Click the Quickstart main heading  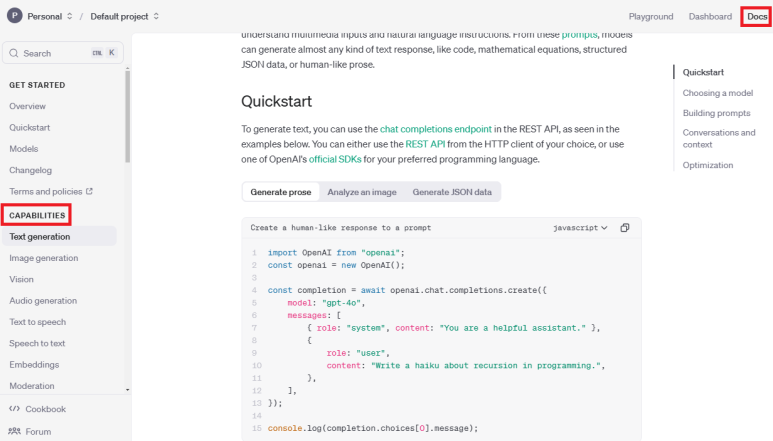tap(277, 101)
